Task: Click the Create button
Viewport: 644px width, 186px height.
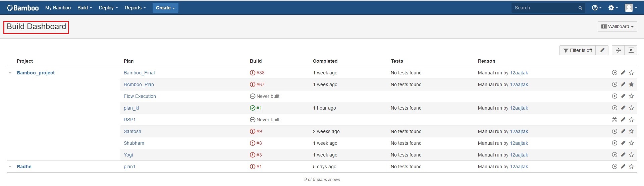Action: 165,8
